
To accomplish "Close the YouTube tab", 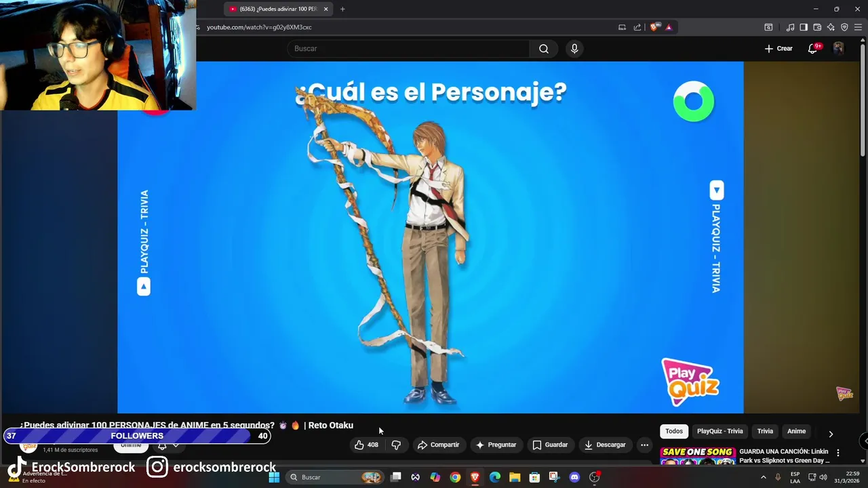I will (325, 9).
